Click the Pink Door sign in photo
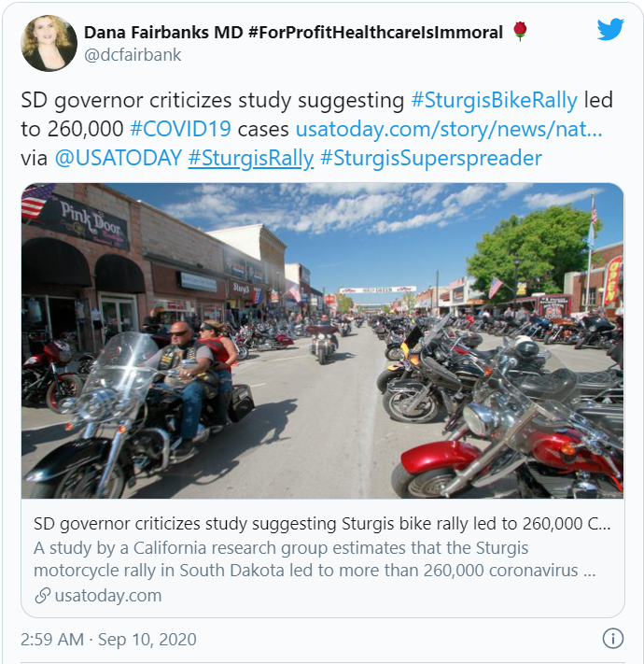Viewport: 644px width, 664px height. 92,222
